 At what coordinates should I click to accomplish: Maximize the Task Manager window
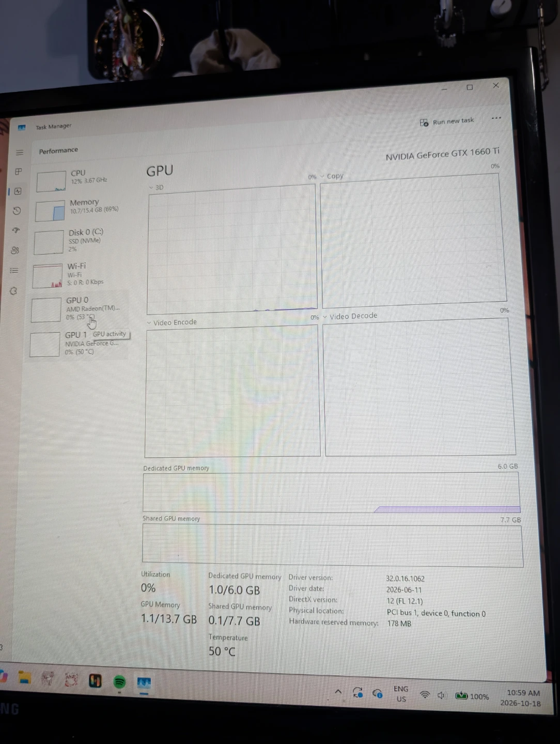coord(470,87)
